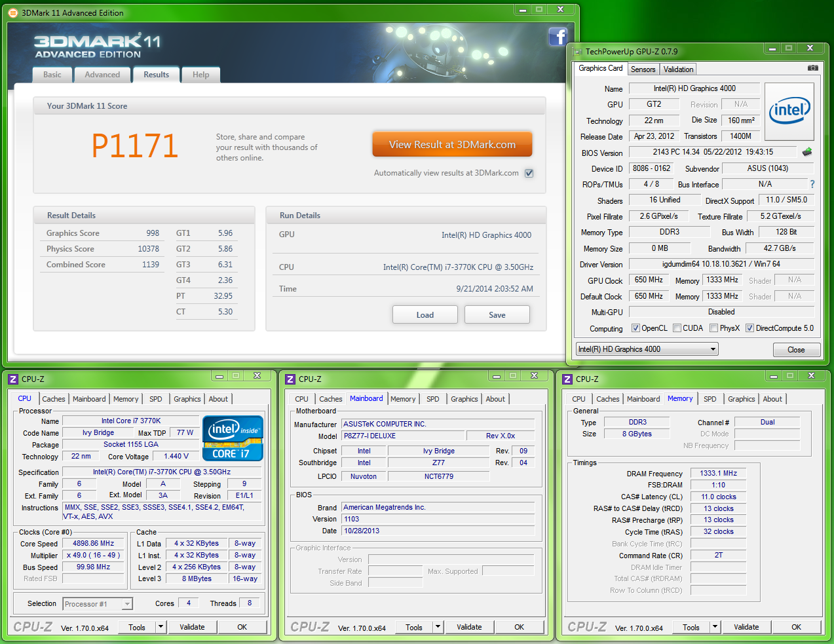Image resolution: width=834 pixels, height=644 pixels.
Task: Open the GPU selection dropdown in GPU-Z
Action: pyautogui.click(x=647, y=349)
